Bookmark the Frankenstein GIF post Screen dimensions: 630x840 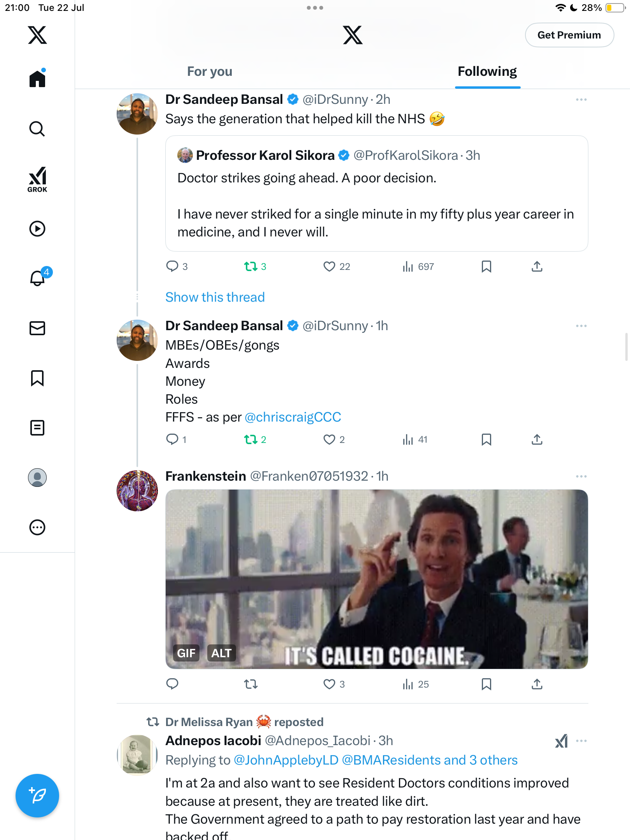[486, 684]
